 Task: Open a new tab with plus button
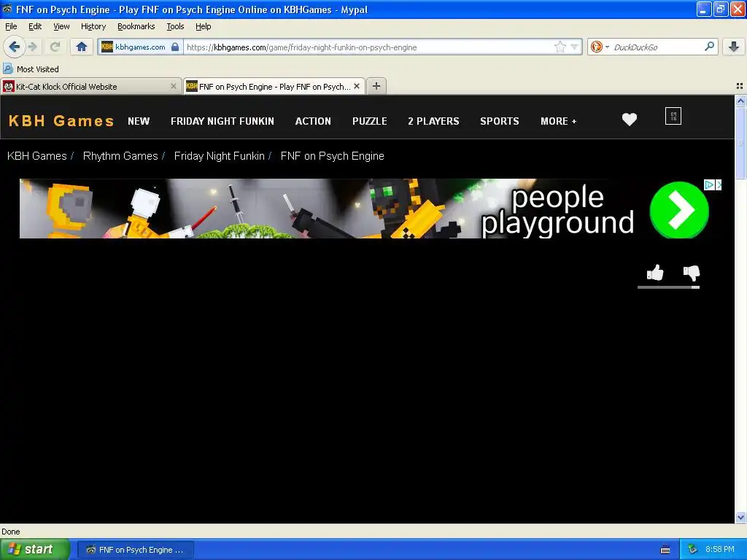[376, 86]
